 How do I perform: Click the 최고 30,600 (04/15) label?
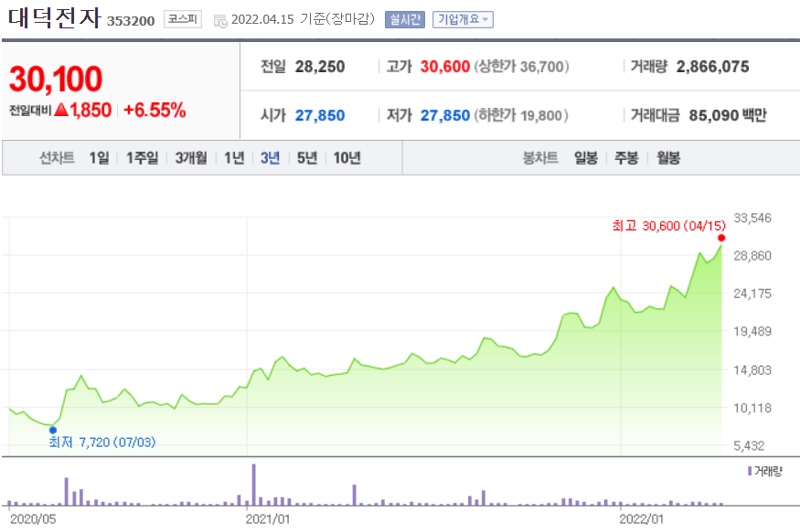668,226
